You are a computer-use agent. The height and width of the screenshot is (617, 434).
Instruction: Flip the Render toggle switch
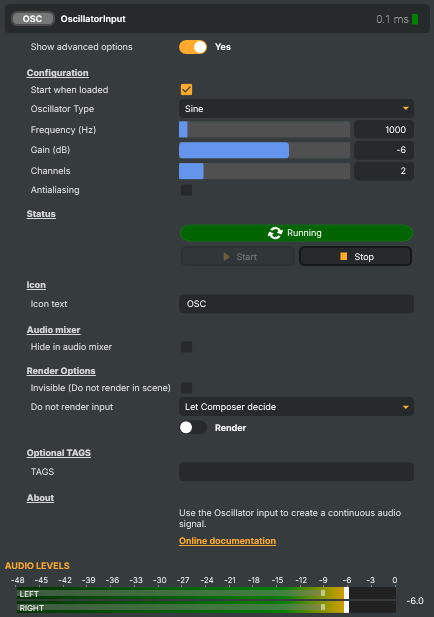coord(193,427)
